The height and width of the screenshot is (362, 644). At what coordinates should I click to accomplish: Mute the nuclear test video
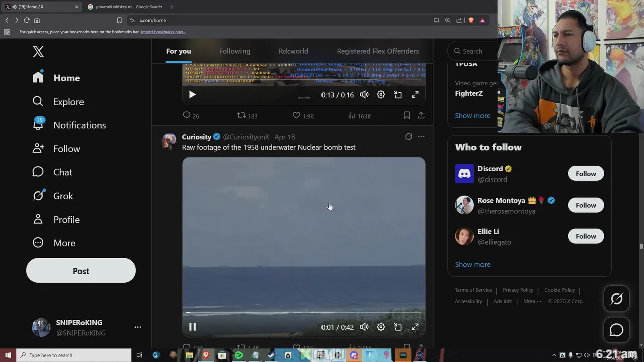[364, 327]
